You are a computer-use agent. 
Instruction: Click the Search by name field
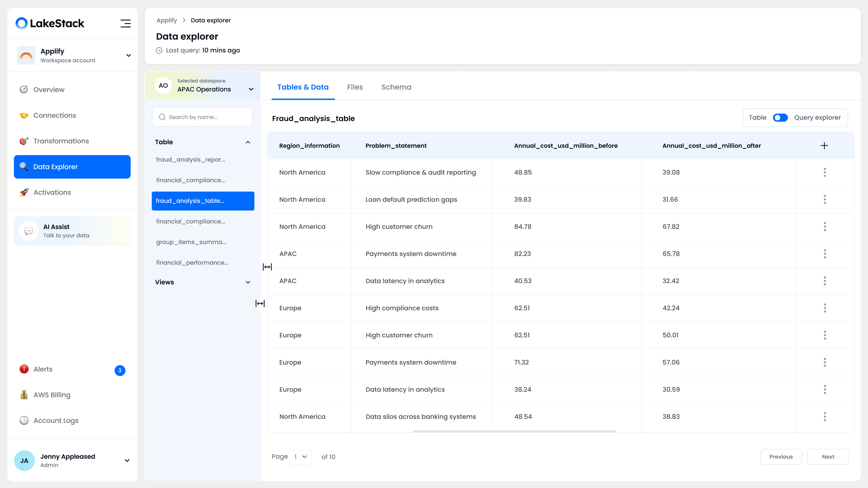pos(202,117)
